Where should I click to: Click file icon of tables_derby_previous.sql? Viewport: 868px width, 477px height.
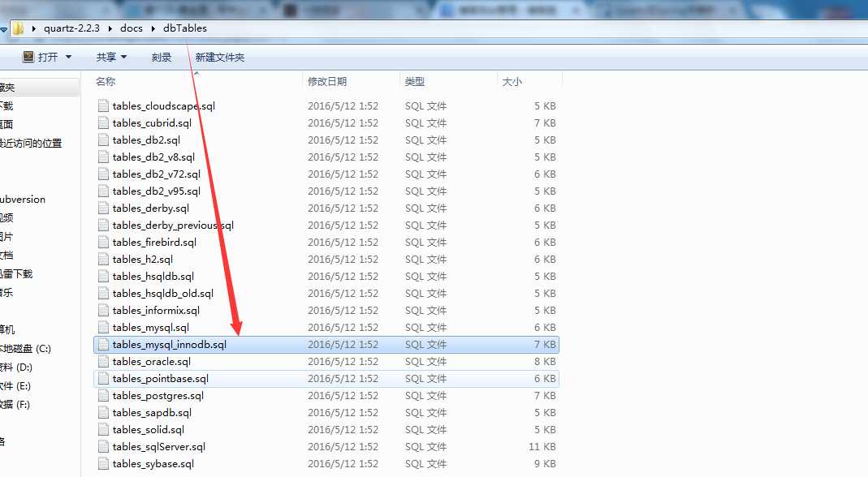point(103,226)
